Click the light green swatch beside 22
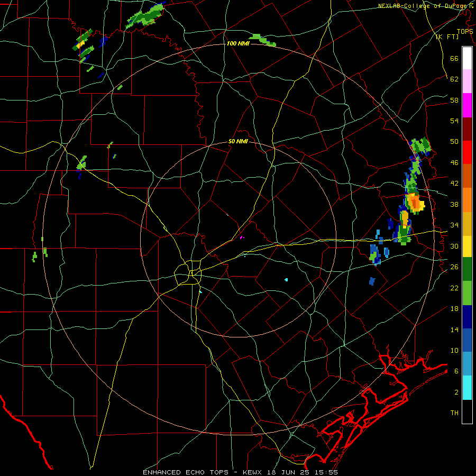This screenshot has height=476, width=476. pos(467,293)
